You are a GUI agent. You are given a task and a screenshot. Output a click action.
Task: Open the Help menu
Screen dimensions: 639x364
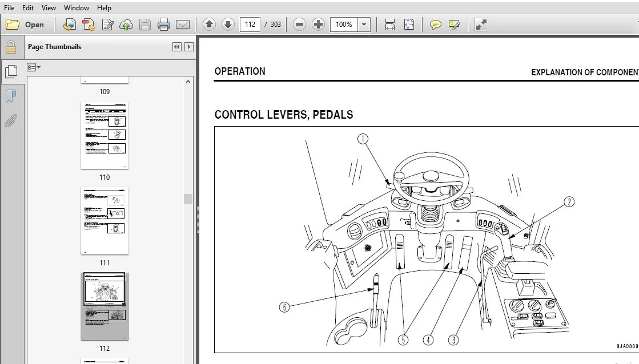(104, 8)
